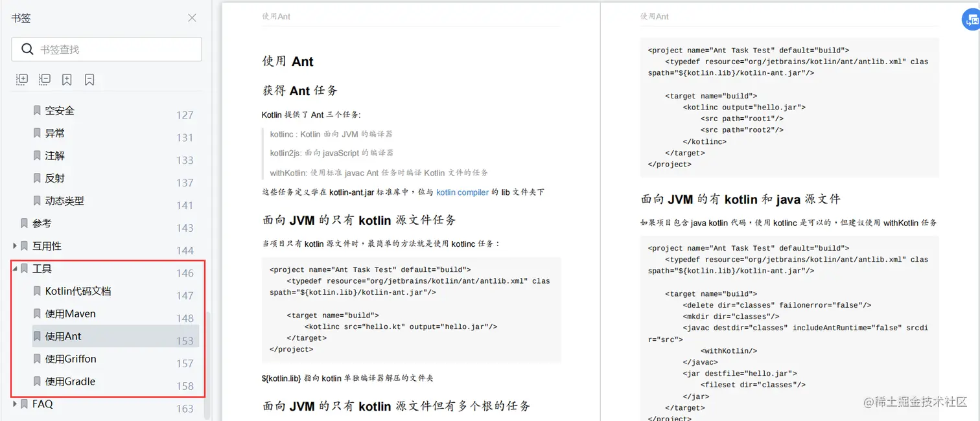Viewport: 980px width, 421px height.
Task: Expand the FAQ bookmark tree
Action: tap(16, 404)
